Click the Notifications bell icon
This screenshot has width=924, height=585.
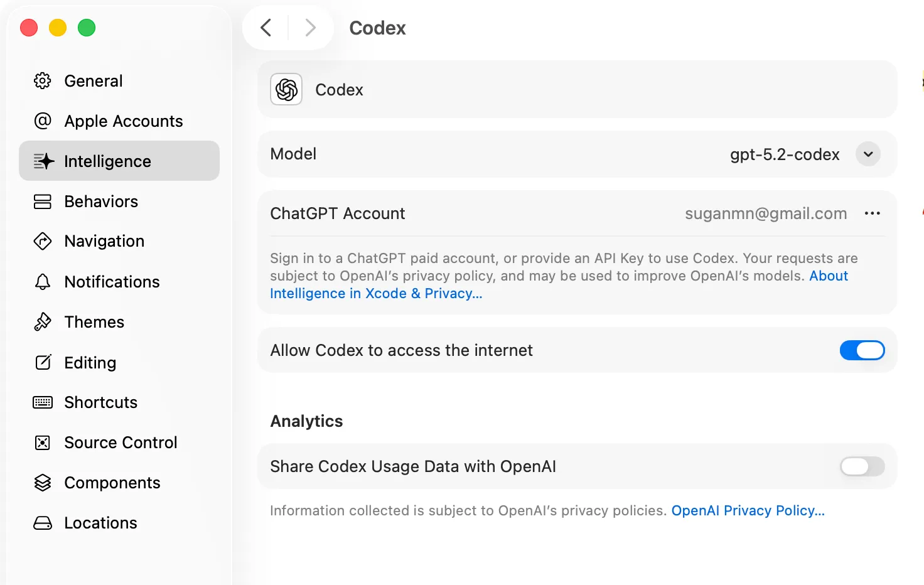pyautogui.click(x=43, y=282)
